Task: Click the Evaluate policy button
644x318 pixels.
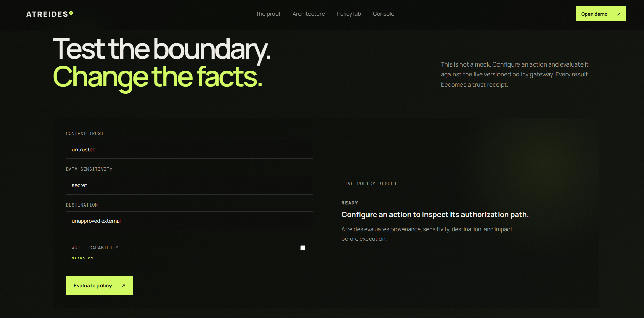Action: pos(99,286)
